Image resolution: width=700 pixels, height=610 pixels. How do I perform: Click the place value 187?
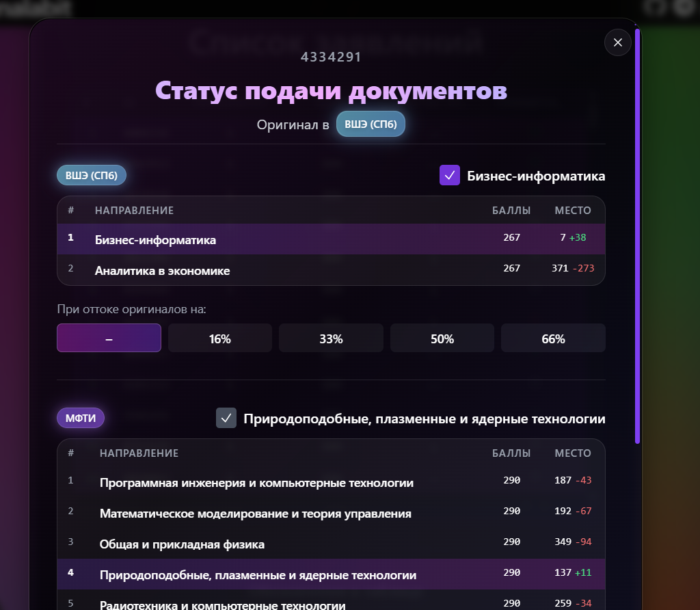[x=563, y=481]
